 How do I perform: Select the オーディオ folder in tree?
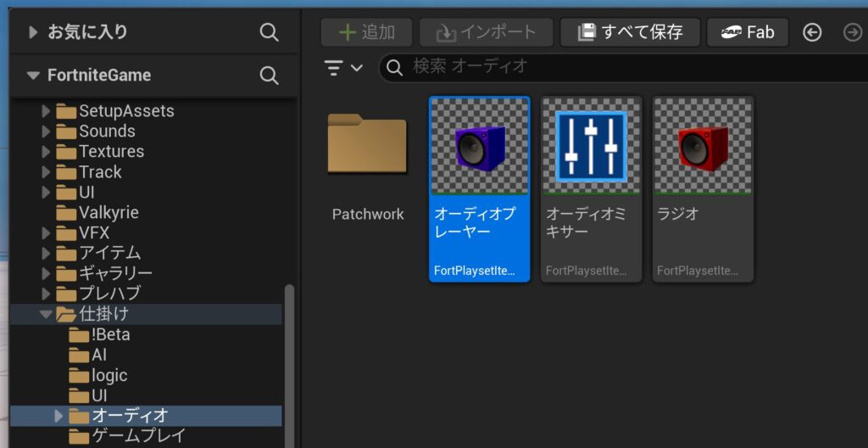click(x=119, y=416)
